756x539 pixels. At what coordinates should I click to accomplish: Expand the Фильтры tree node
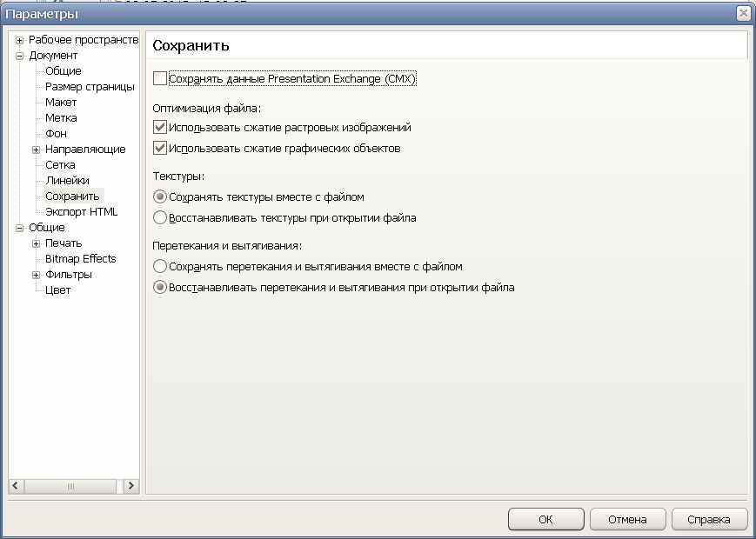point(36,275)
